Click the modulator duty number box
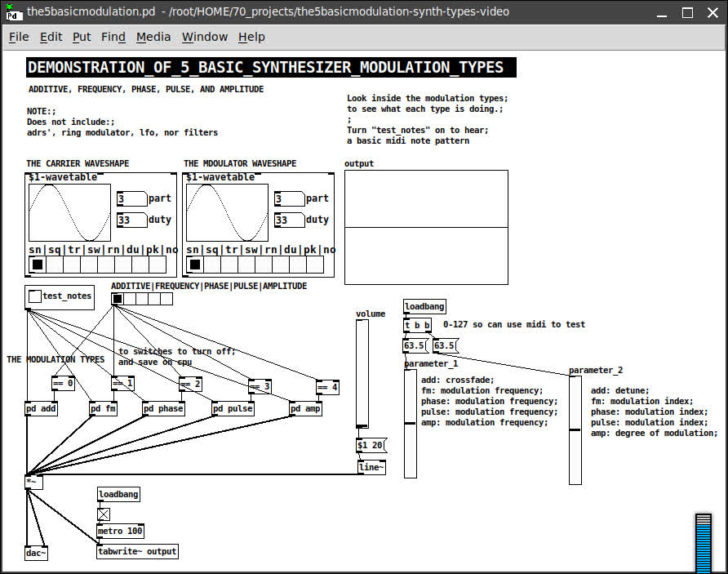This screenshot has height=574, width=728. 289,220
